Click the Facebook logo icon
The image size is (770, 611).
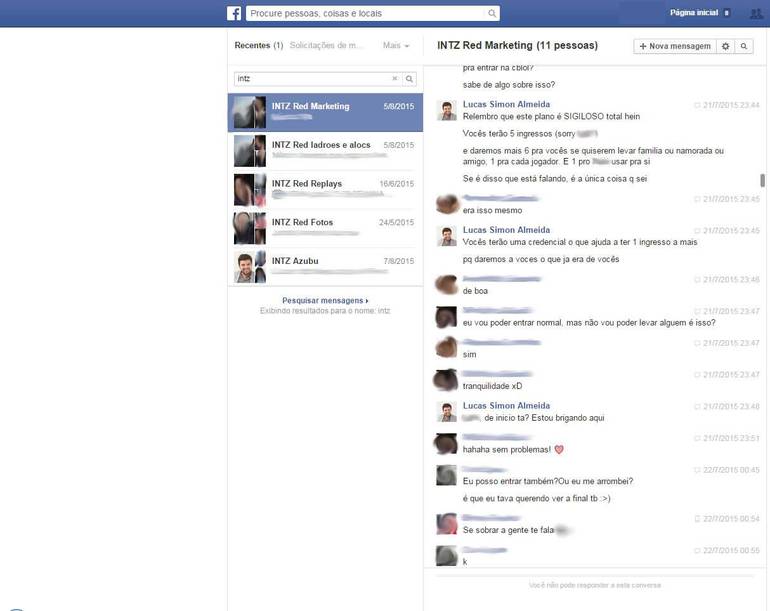[x=234, y=13]
